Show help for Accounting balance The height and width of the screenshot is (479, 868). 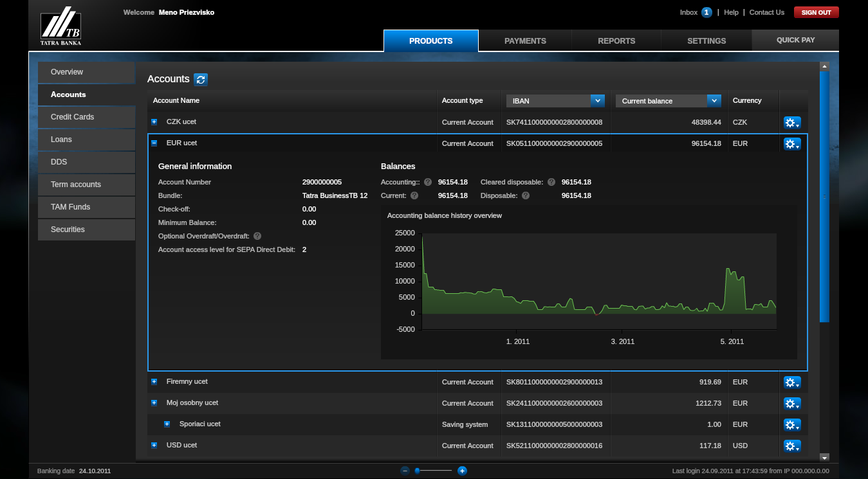coord(427,182)
